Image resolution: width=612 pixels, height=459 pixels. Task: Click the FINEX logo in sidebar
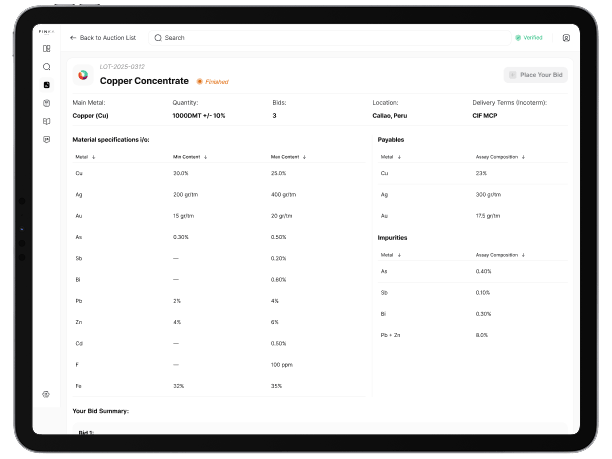[x=46, y=31]
